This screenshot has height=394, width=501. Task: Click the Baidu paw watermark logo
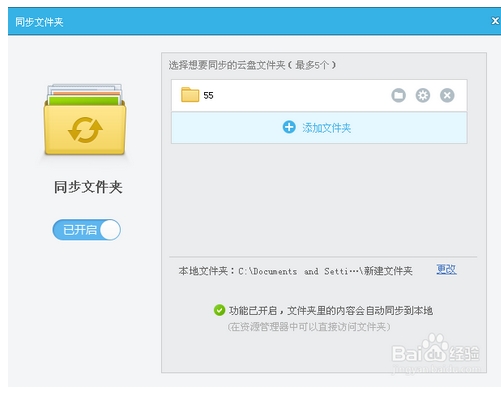[436, 348]
